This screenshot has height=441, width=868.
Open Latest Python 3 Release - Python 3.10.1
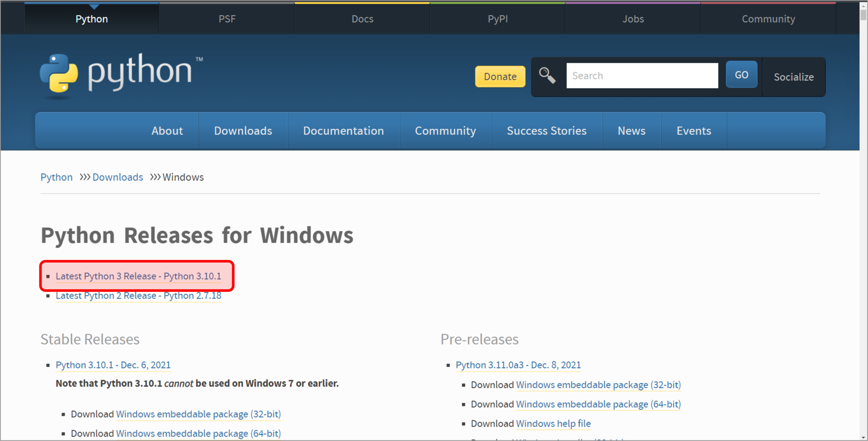tap(138, 276)
